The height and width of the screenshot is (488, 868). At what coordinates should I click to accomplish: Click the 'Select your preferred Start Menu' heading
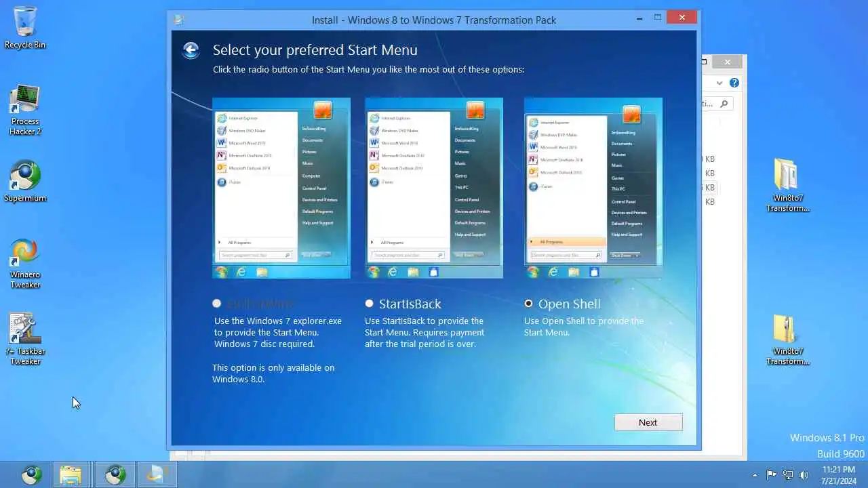tap(315, 50)
